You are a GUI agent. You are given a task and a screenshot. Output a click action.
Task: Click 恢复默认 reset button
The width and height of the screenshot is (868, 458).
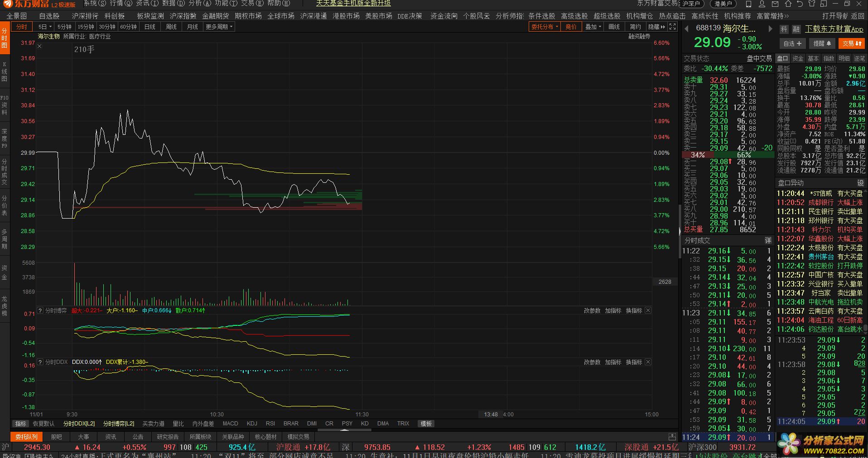[43, 424]
